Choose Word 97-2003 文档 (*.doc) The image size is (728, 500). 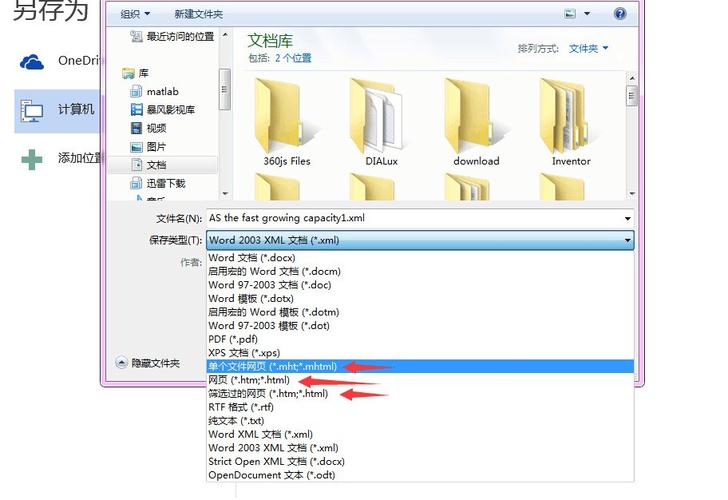(x=420, y=285)
